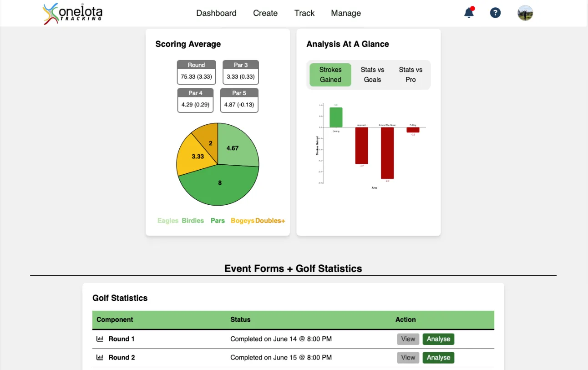The height and width of the screenshot is (370, 588).
Task: Analyse Round 2
Action: coord(438,358)
